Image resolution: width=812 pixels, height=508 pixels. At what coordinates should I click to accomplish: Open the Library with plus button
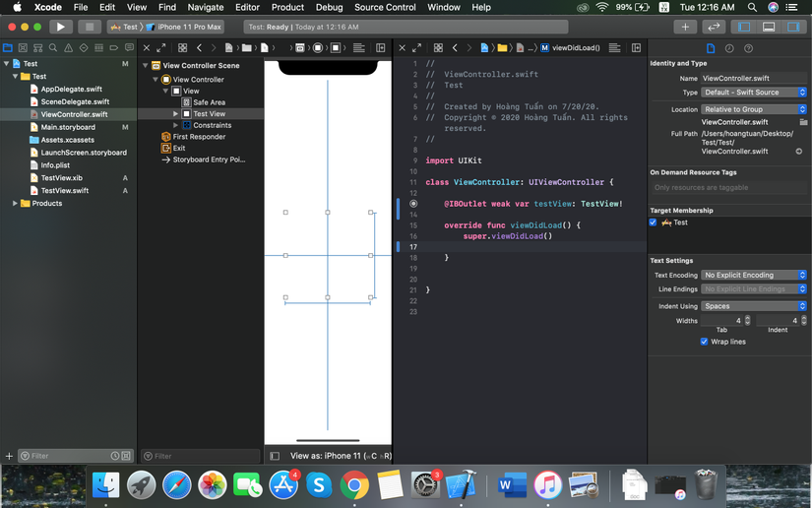click(x=685, y=27)
